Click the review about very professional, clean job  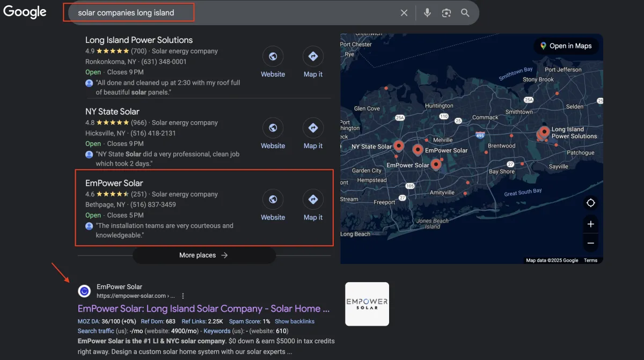[x=167, y=159]
